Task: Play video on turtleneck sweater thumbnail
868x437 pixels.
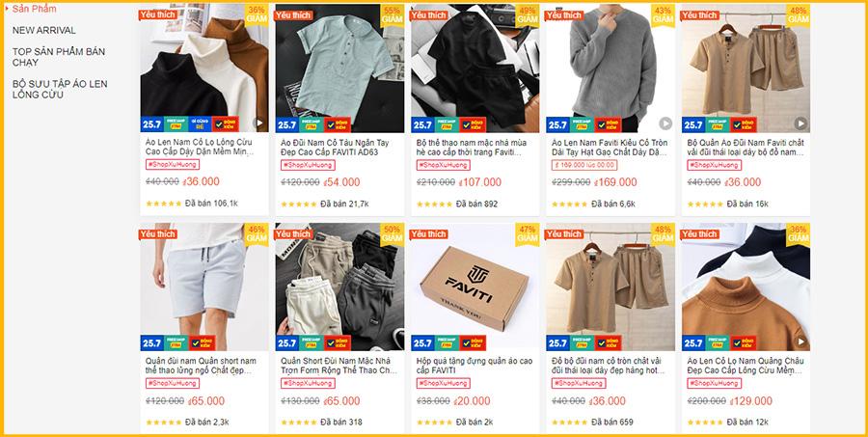Action: click(258, 123)
